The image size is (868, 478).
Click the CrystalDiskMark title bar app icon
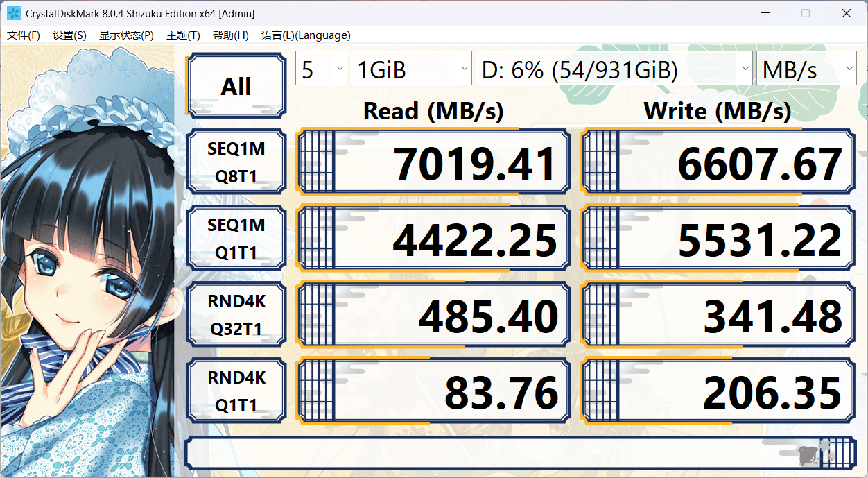click(x=13, y=13)
